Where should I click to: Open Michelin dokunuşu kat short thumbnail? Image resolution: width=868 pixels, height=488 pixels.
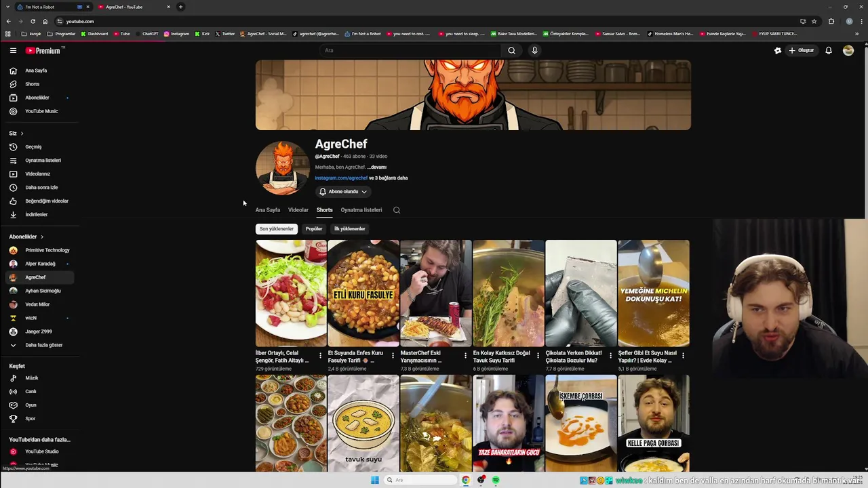point(654,293)
